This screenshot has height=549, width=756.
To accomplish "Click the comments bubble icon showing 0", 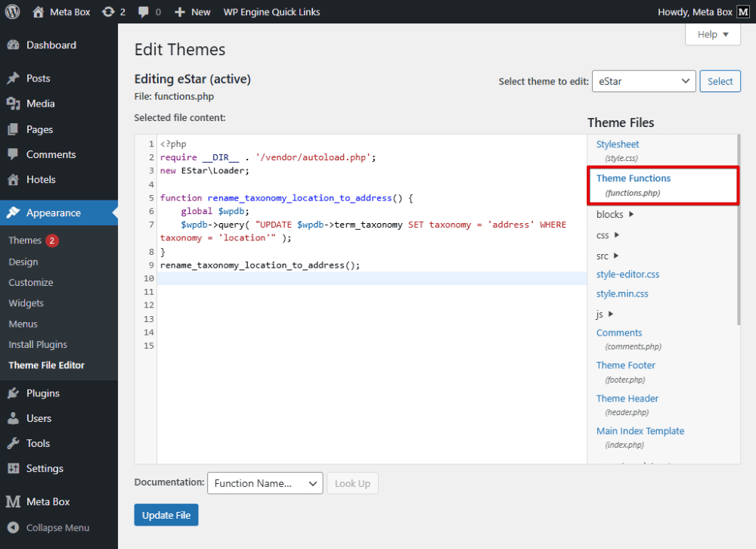I will click(x=144, y=11).
